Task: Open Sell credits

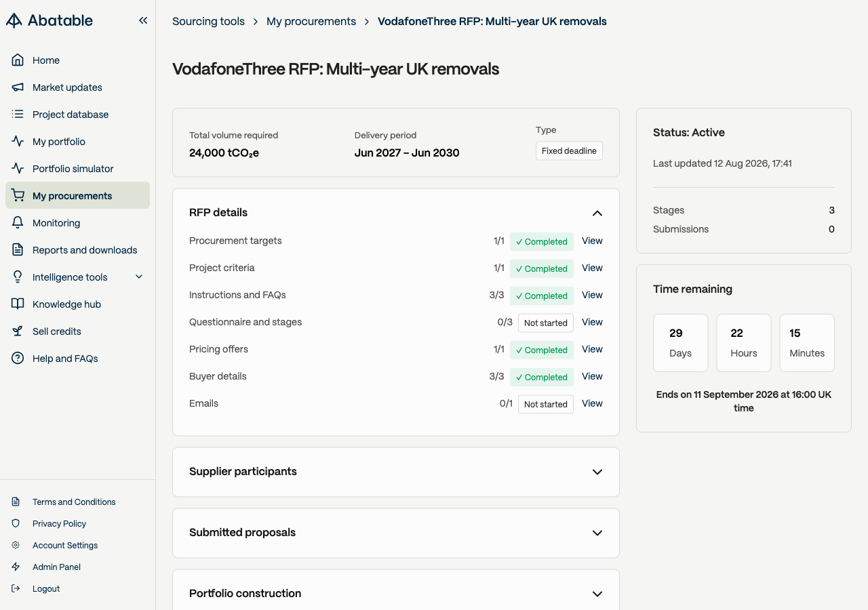Action: (x=77, y=331)
